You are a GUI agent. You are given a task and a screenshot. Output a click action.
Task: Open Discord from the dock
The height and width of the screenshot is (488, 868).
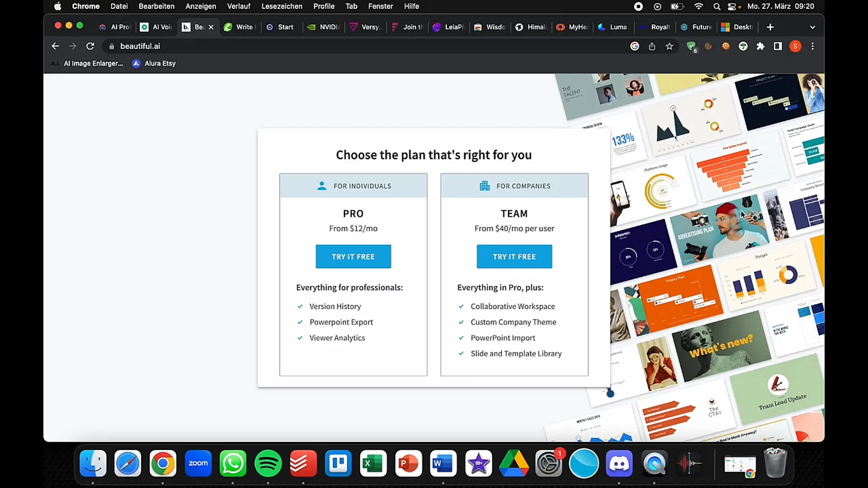619,463
